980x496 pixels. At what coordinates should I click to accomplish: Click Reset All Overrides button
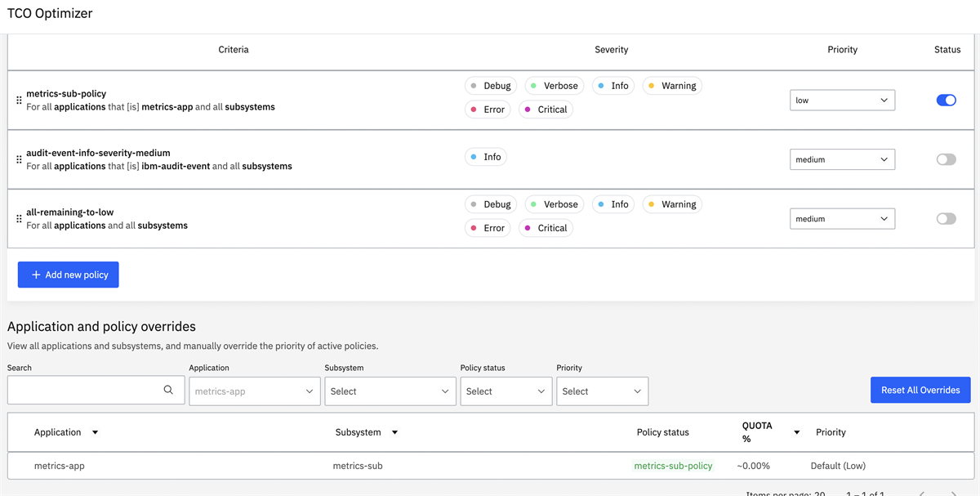pyautogui.click(x=920, y=391)
